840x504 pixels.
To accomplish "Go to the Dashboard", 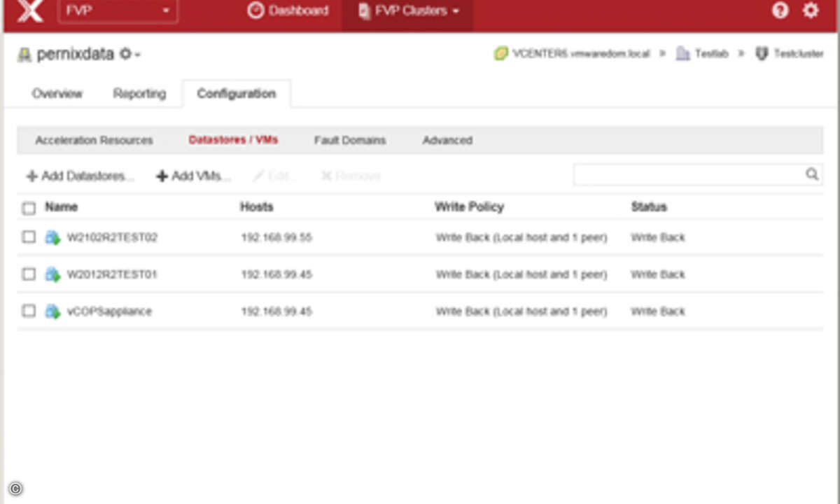I will coord(288,11).
